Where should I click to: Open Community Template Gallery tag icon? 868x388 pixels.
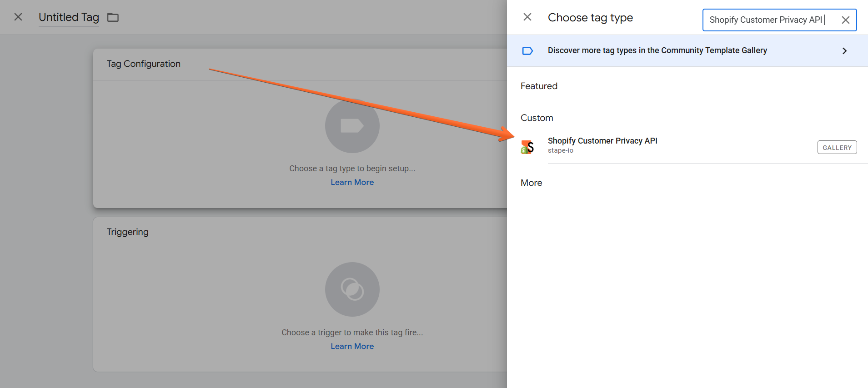(x=527, y=51)
